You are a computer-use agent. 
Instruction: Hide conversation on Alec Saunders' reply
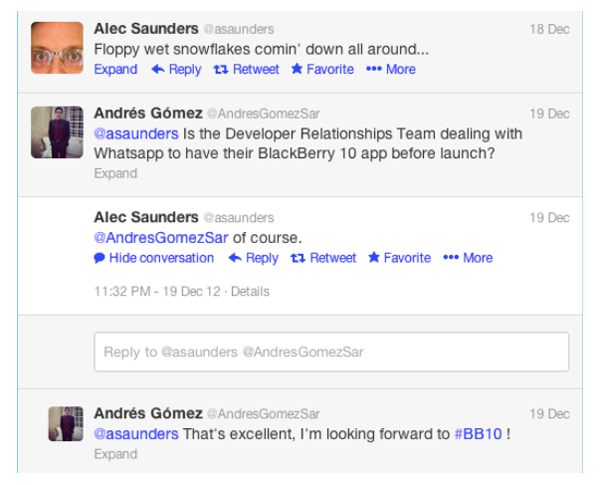pyautogui.click(x=161, y=258)
